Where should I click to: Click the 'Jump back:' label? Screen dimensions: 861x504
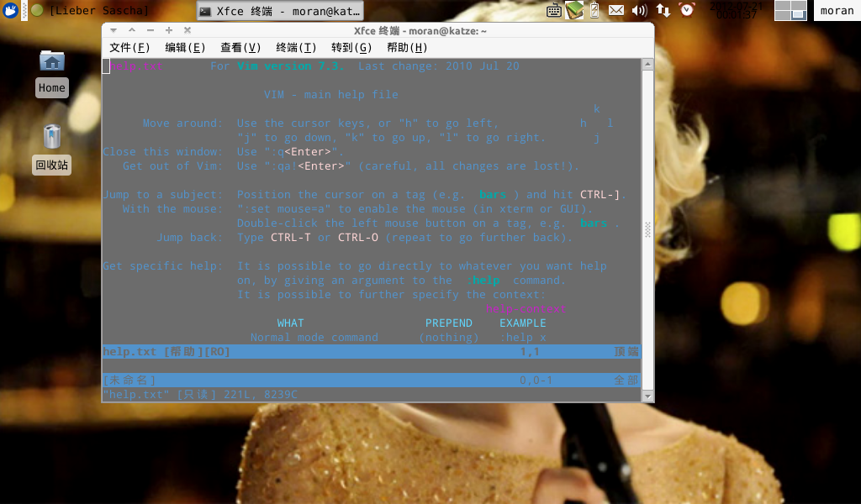[x=190, y=238]
